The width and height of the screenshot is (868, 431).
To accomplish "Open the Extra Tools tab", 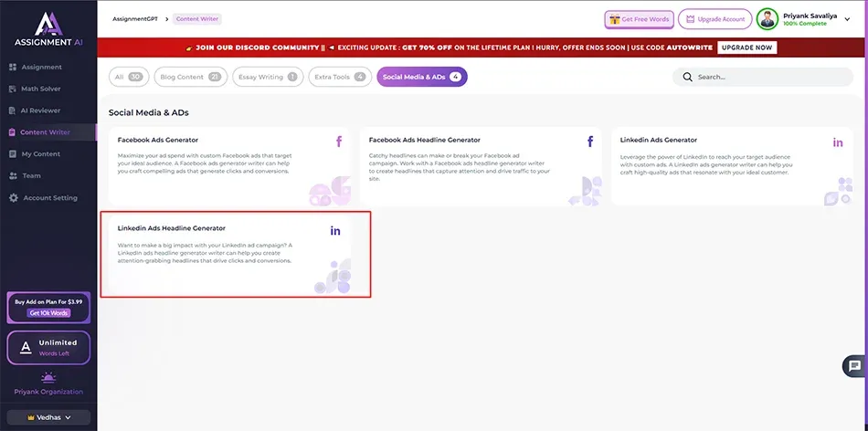I will coord(337,78).
